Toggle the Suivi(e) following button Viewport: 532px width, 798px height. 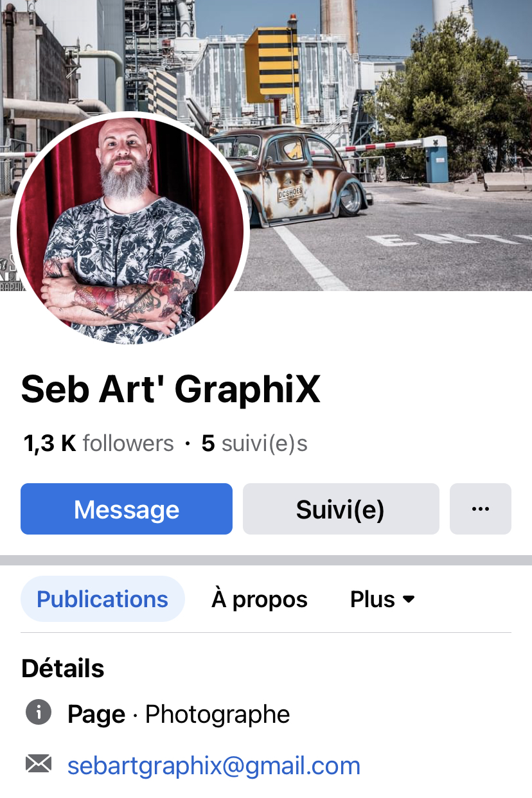coord(341,509)
